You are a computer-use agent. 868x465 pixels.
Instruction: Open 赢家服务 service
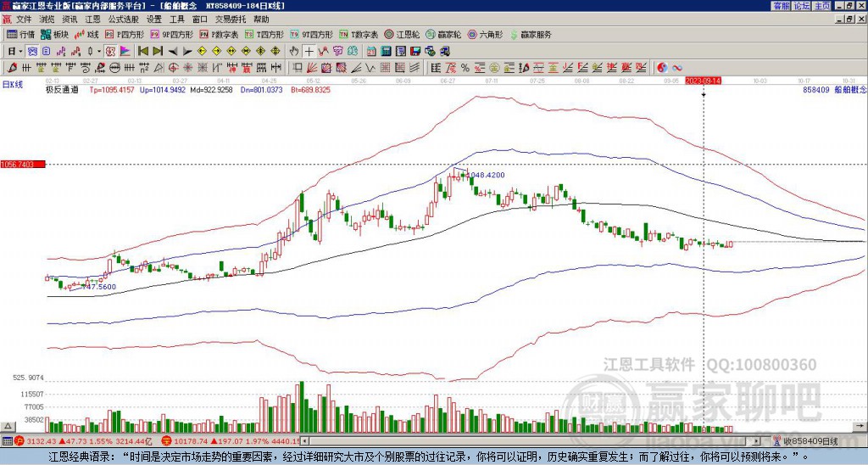531,34
